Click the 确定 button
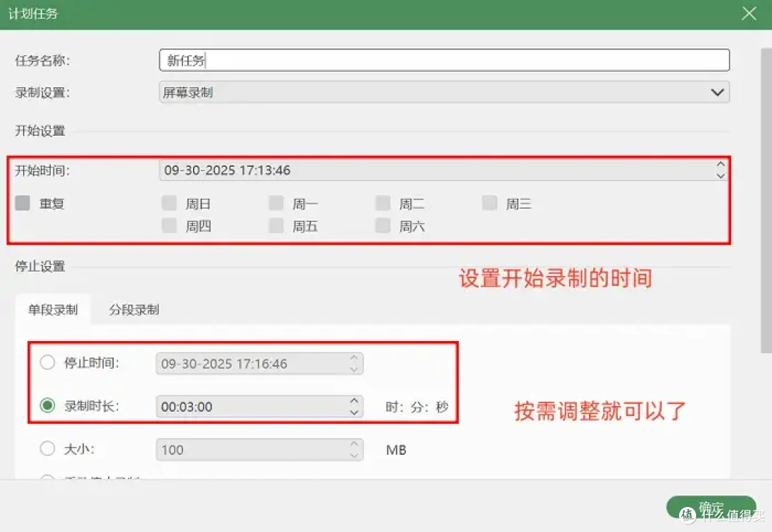The image size is (772, 532). pyautogui.click(x=711, y=508)
